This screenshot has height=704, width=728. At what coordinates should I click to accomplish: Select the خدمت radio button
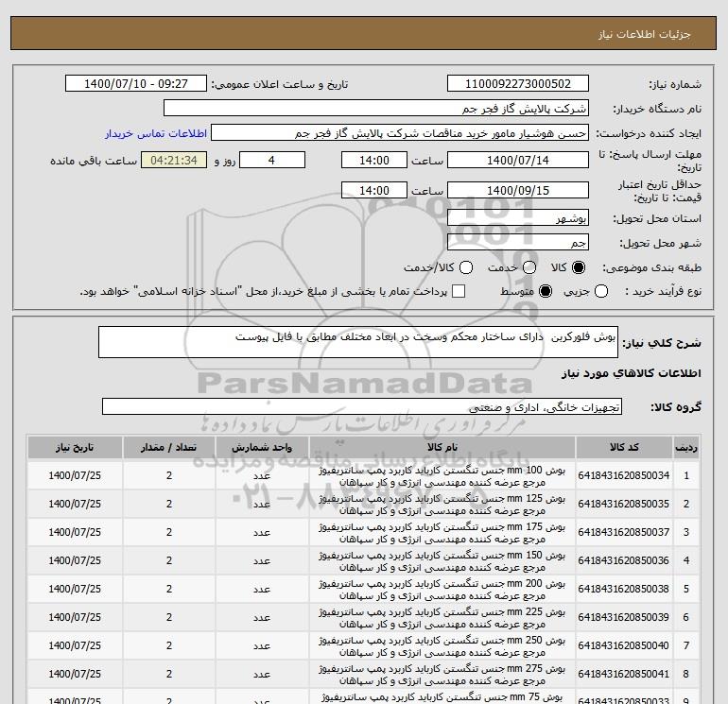529,267
